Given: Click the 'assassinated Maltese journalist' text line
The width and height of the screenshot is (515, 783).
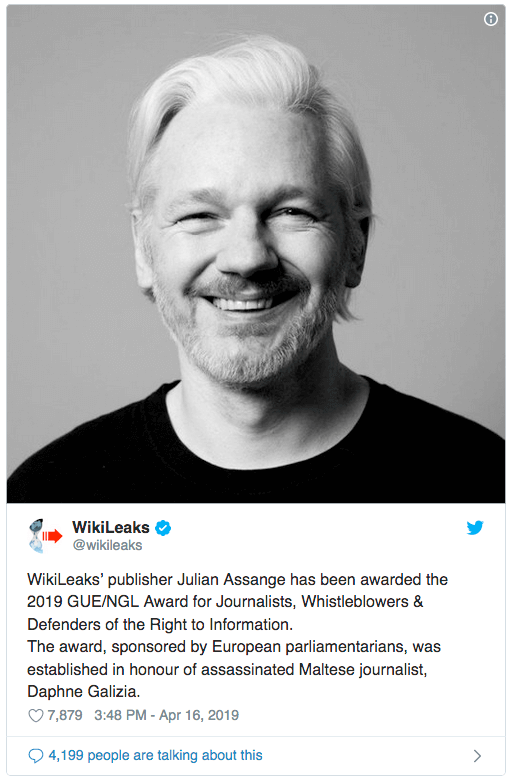Looking at the screenshot, I should [x=227, y=669].
